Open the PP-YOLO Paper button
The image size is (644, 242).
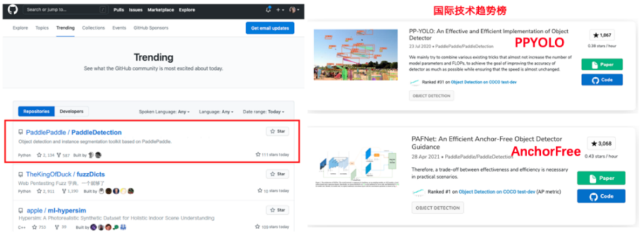coord(602,64)
